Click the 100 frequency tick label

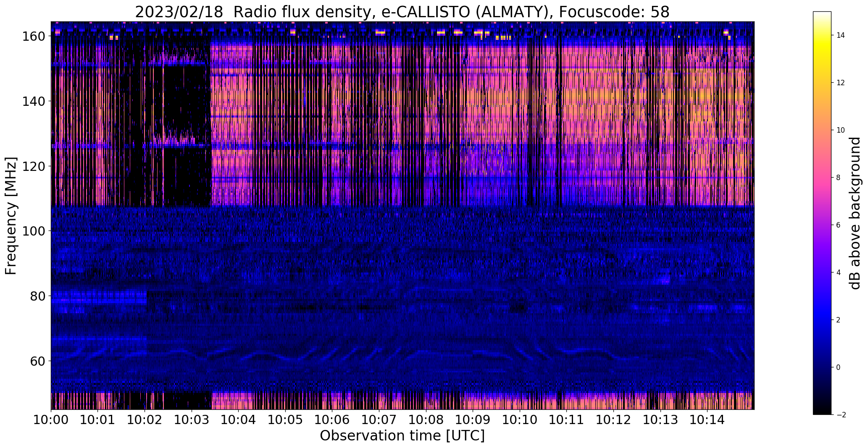(x=33, y=231)
